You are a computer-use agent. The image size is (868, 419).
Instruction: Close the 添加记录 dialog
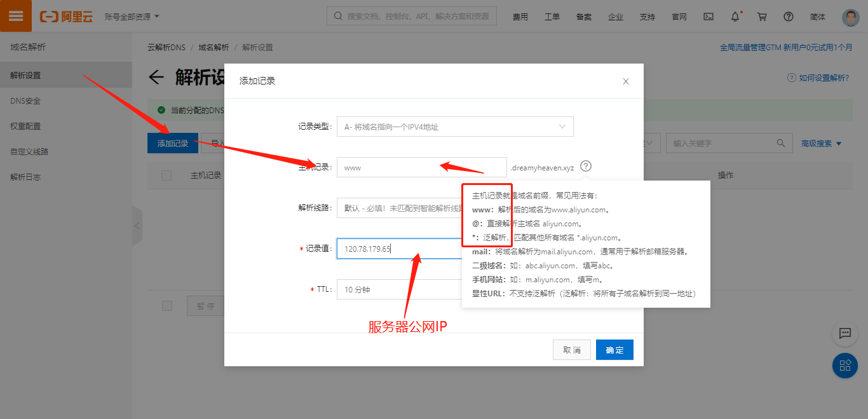point(626,81)
